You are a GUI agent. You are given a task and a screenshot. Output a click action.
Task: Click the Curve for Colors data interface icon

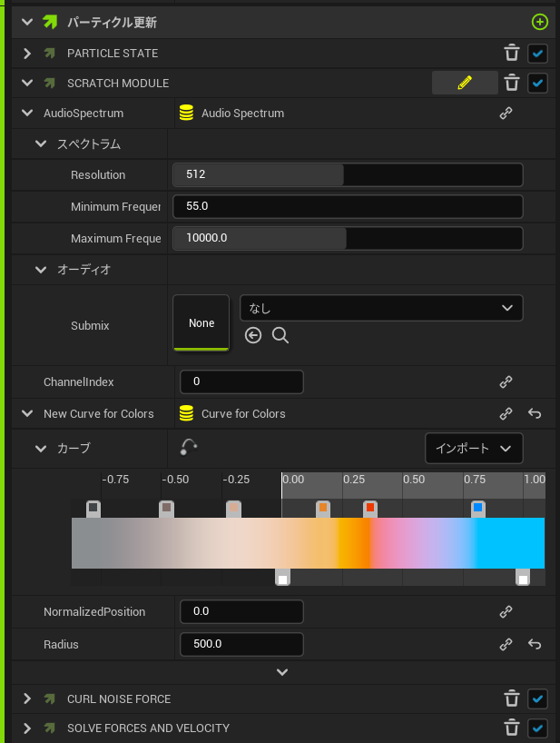click(186, 413)
